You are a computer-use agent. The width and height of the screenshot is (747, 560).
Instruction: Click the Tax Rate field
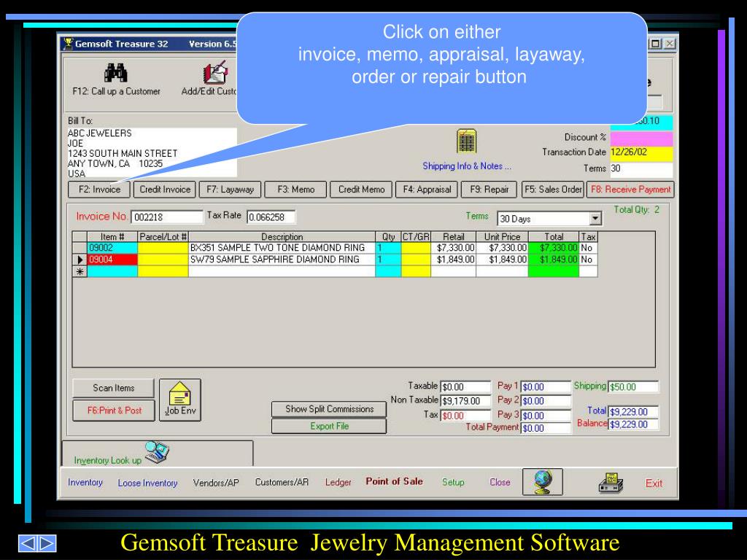[271, 217]
